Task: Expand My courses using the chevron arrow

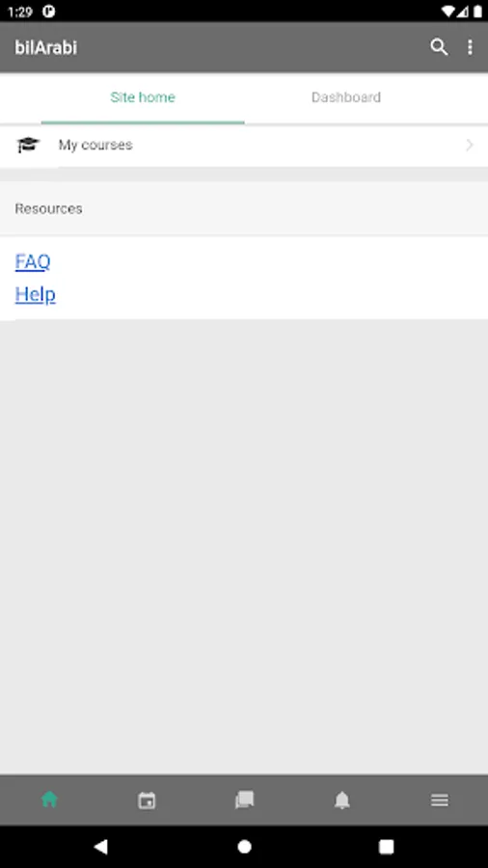Action: (469, 145)
